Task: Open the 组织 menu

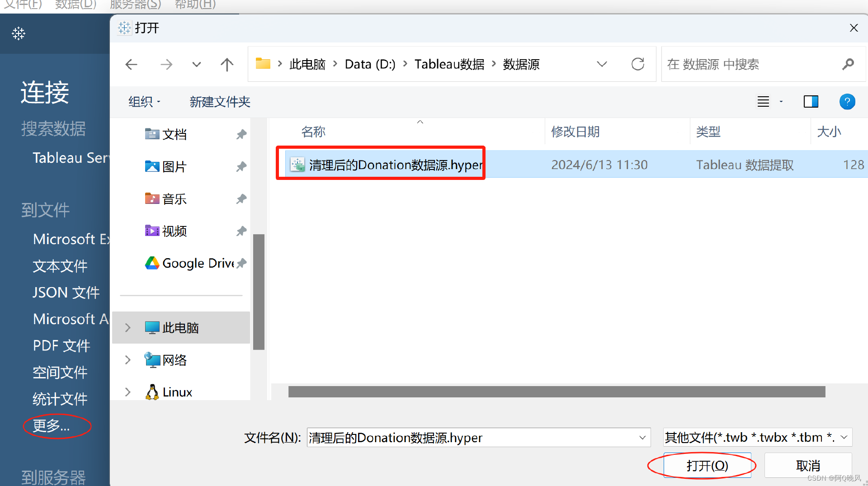Action: [x=144, y=102]
